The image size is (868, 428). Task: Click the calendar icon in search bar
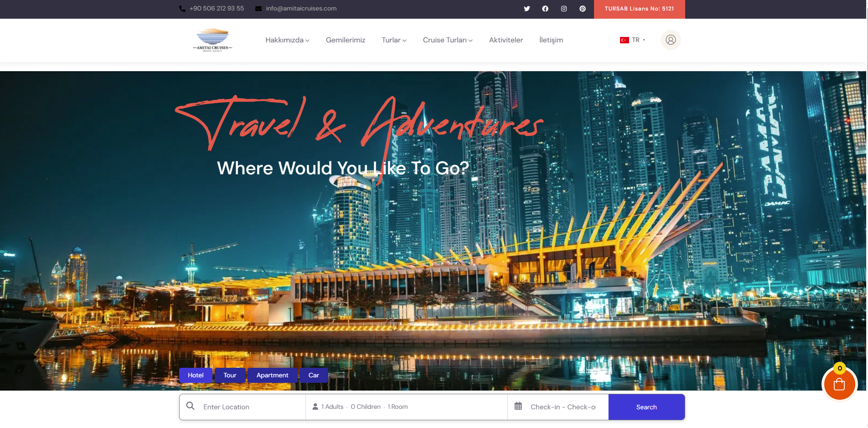tap(518, 406)
